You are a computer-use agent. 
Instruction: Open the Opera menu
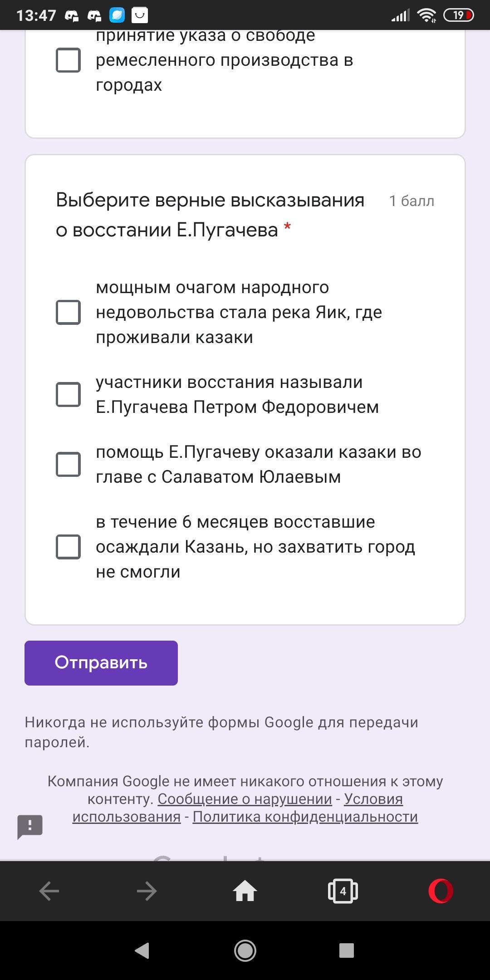(441, 891)
